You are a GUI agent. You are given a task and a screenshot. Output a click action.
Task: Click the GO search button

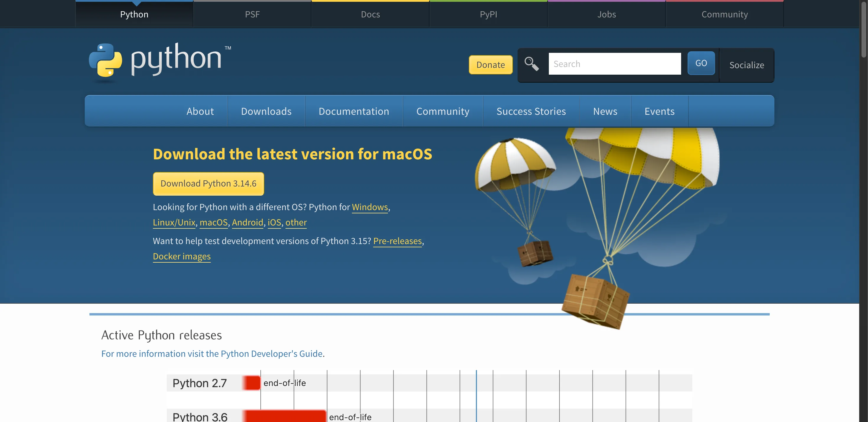click(701, 63)
